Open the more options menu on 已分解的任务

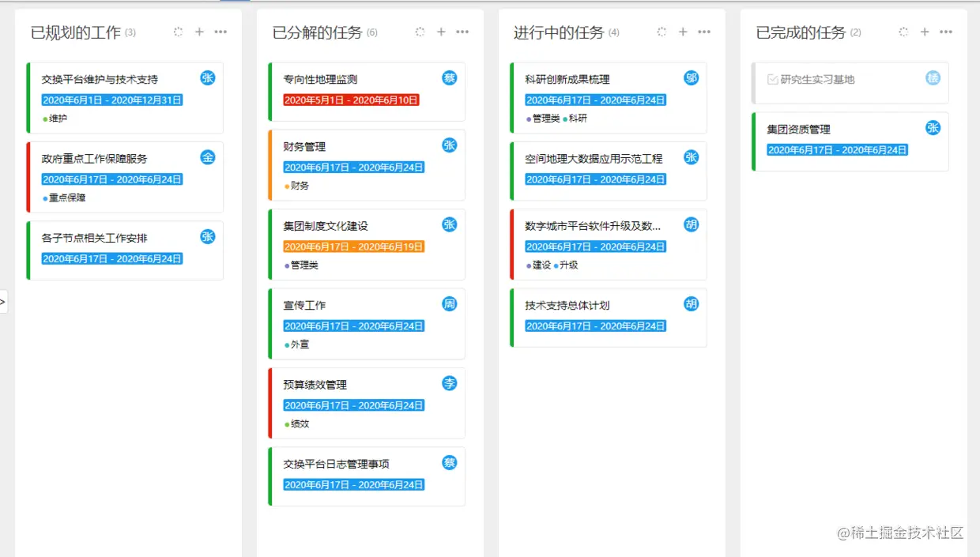pyautogui.click(x=463, y=32)
